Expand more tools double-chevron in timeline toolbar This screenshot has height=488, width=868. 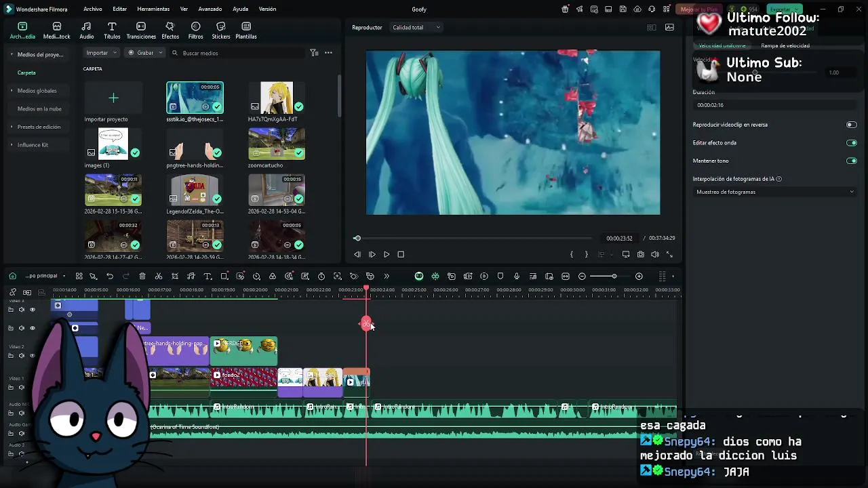[x=387, y=276]
